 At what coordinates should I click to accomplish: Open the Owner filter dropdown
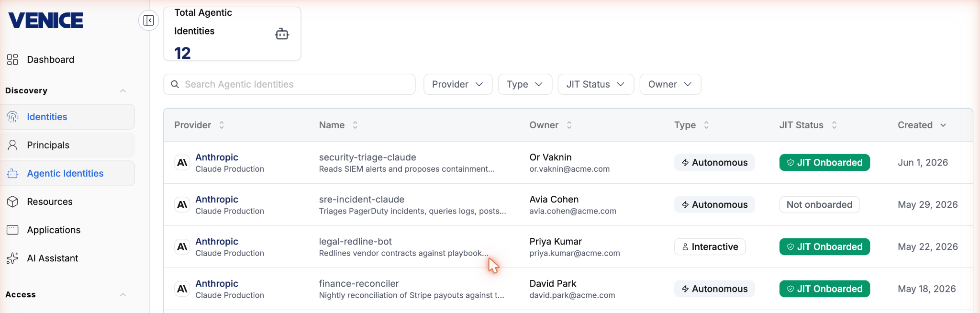coord(670,84)
